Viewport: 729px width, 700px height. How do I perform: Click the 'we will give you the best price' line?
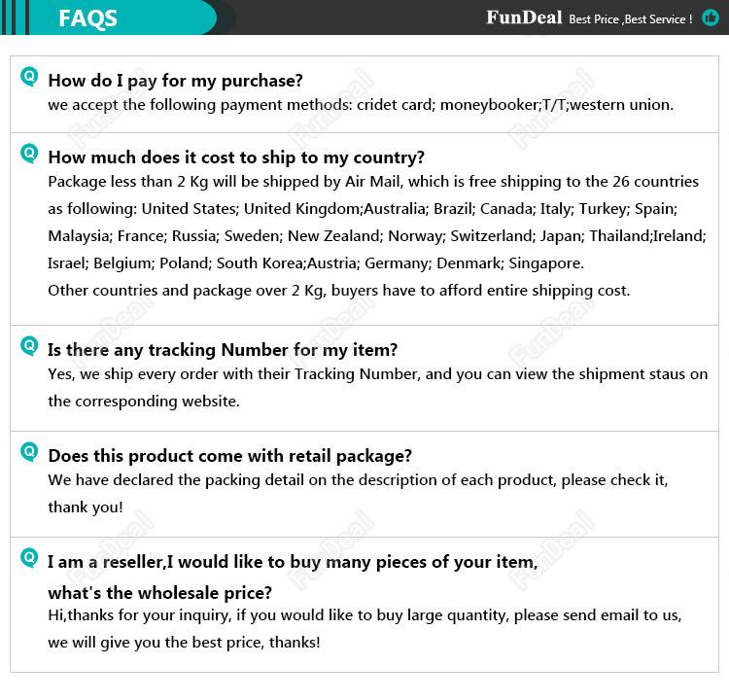(184, 643)
